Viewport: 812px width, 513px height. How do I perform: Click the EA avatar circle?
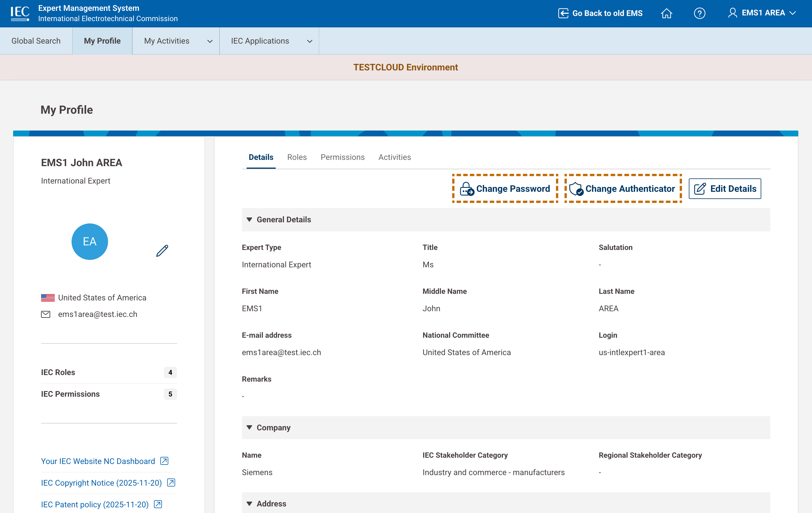[89, 241]
